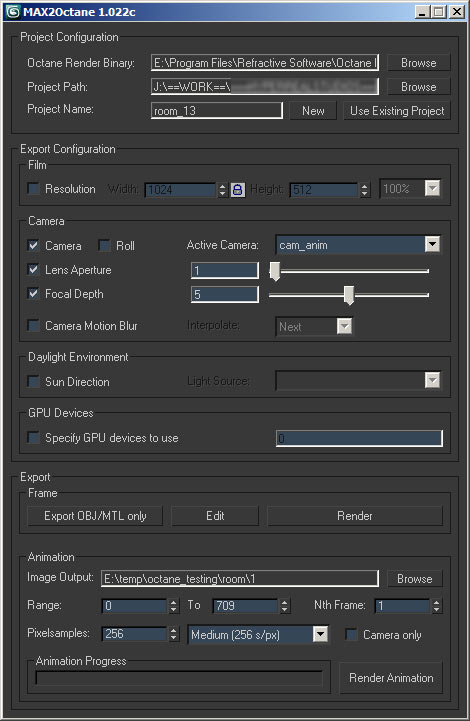This screenshot has width=470, height=721.
Task: Click the Width spinner arrows
Action: pos(223,189)
